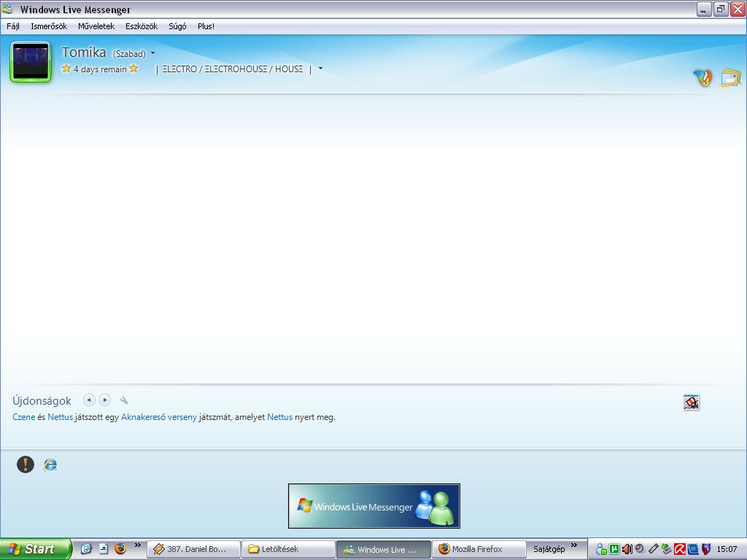
Task: Open the Plus! menu
Action: 206,26
